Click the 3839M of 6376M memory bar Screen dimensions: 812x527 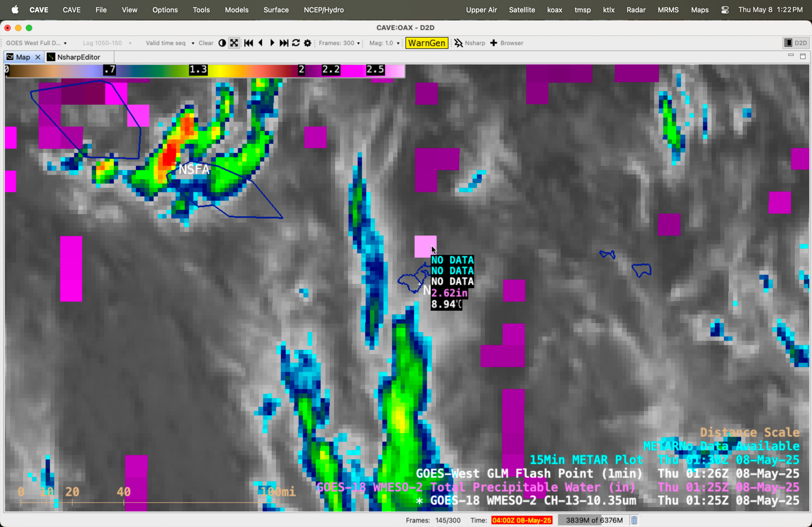click(594, 520)
